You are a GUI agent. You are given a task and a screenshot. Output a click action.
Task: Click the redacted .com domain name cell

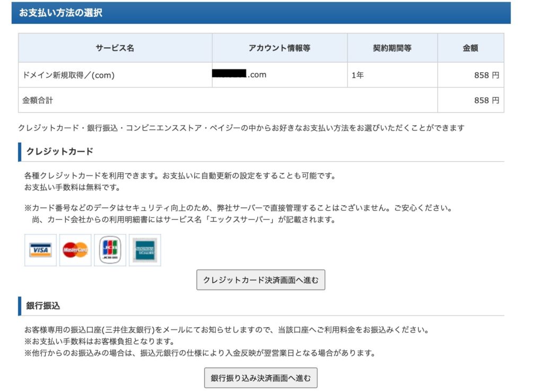[x=239, y=75]
